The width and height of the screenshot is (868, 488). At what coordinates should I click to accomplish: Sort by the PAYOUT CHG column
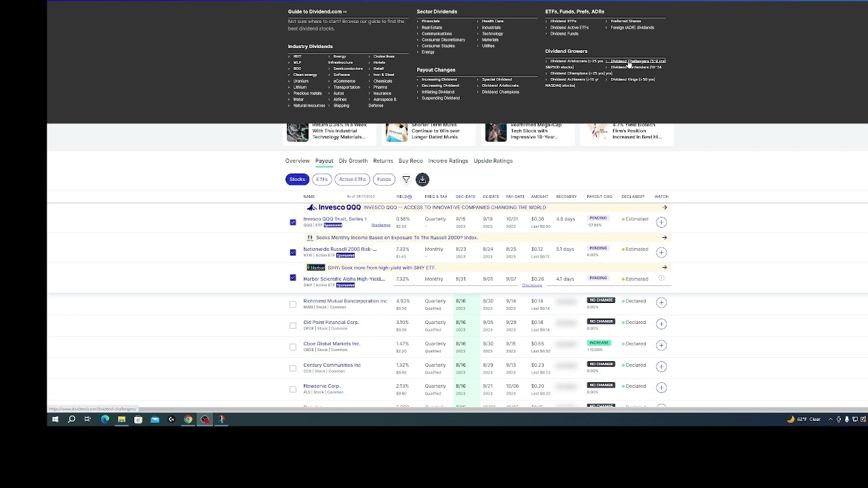pyautogui.click(x=599, y=197)
